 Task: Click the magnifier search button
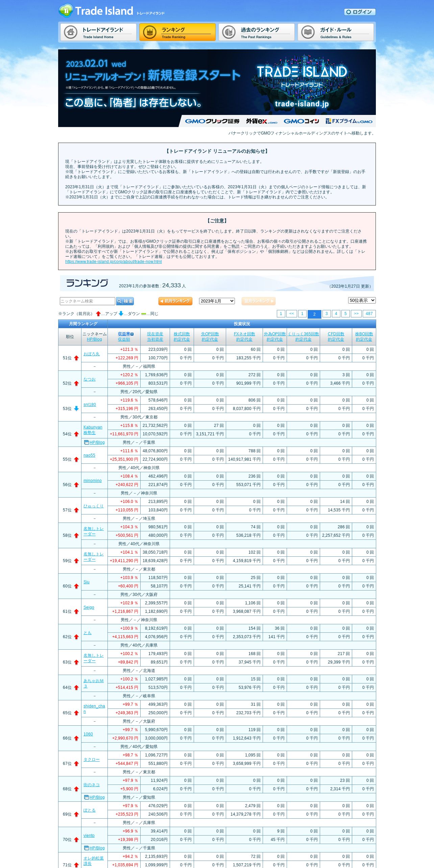[x=125, y=301]
